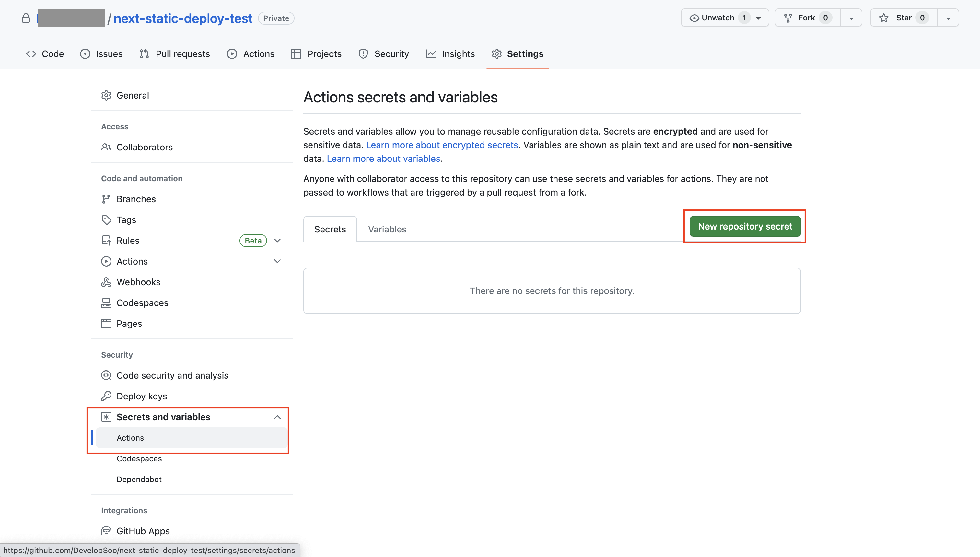Click the Collaborators people icon
980x557 pixels.
[x=106, y=147]
